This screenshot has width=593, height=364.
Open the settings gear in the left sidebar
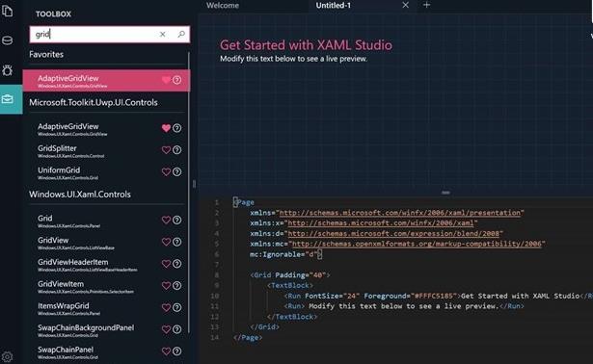coord(7,356)
